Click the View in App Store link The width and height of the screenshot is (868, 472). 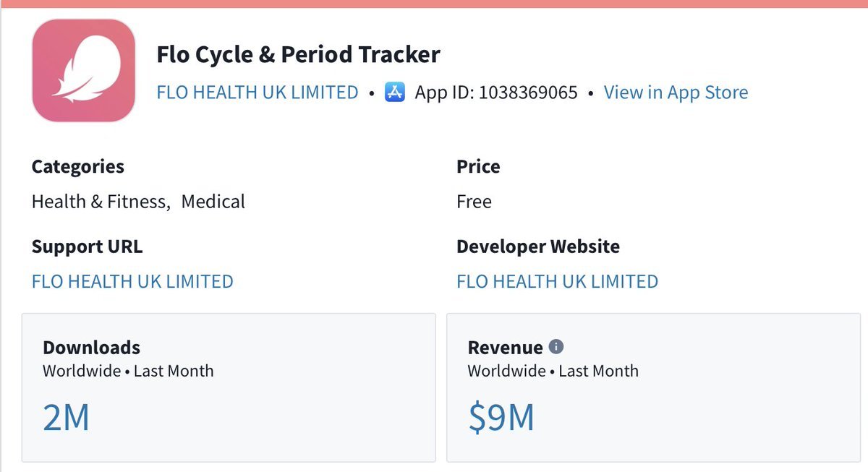676,93
